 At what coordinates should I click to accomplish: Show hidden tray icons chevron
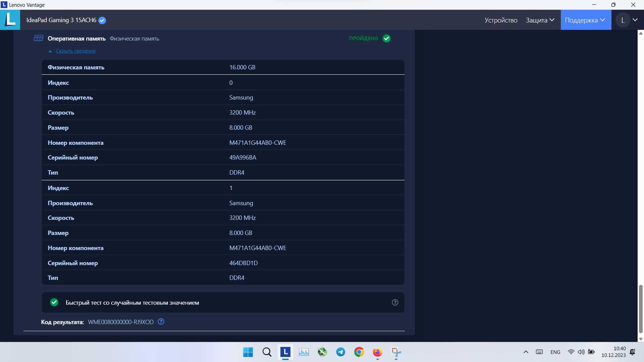526,352
